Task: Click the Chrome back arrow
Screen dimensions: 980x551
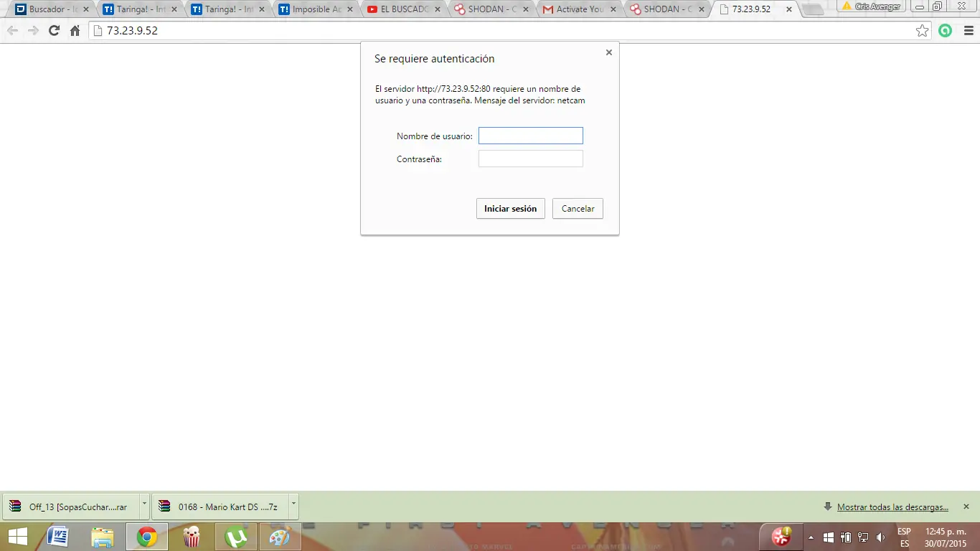Action: click(x=12, y=31)
